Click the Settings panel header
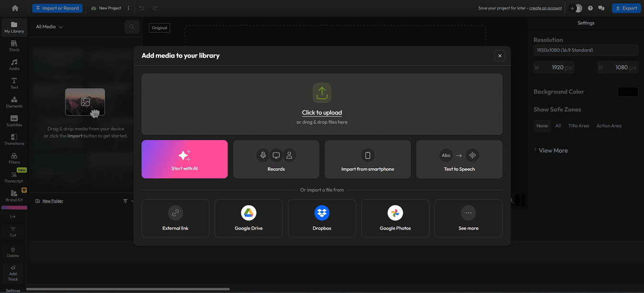644x293 pixels. point(586,23)
